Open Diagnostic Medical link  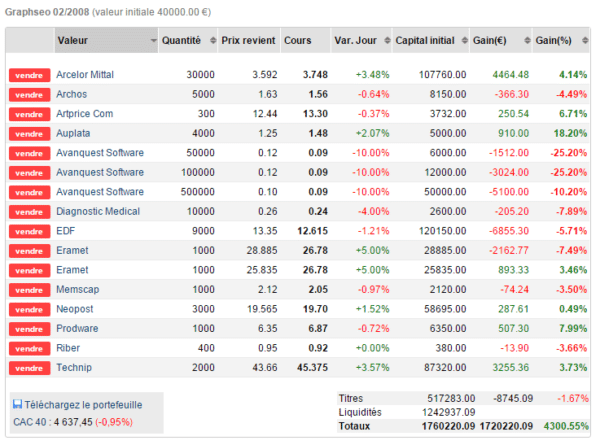pyautogui.click(x=98, y=211)
